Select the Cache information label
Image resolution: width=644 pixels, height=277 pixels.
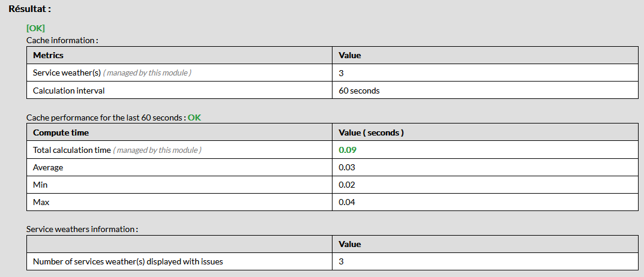tap(62, 40)
